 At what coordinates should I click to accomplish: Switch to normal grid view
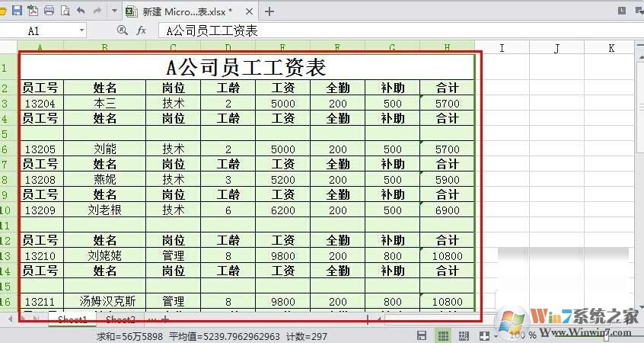[443, 335]
